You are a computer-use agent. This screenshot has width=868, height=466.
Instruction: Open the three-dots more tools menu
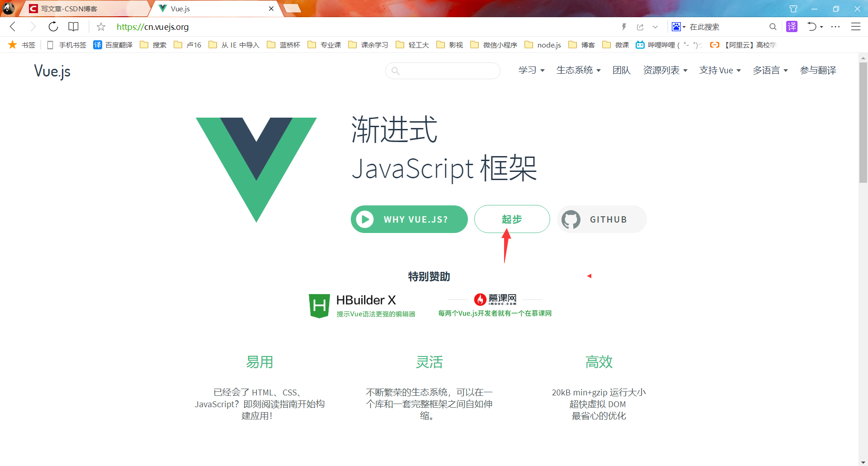pyautogui.click(x=835, y=27)
